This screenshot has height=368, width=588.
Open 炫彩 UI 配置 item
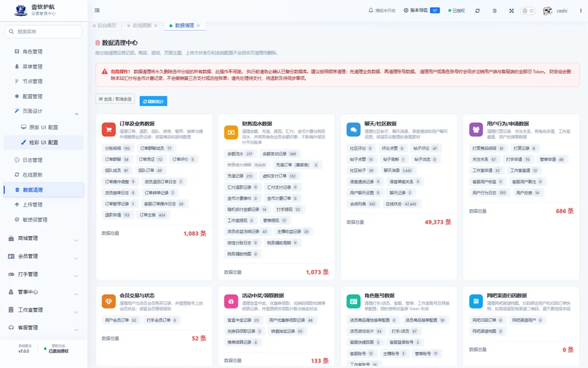pos(43,142)
